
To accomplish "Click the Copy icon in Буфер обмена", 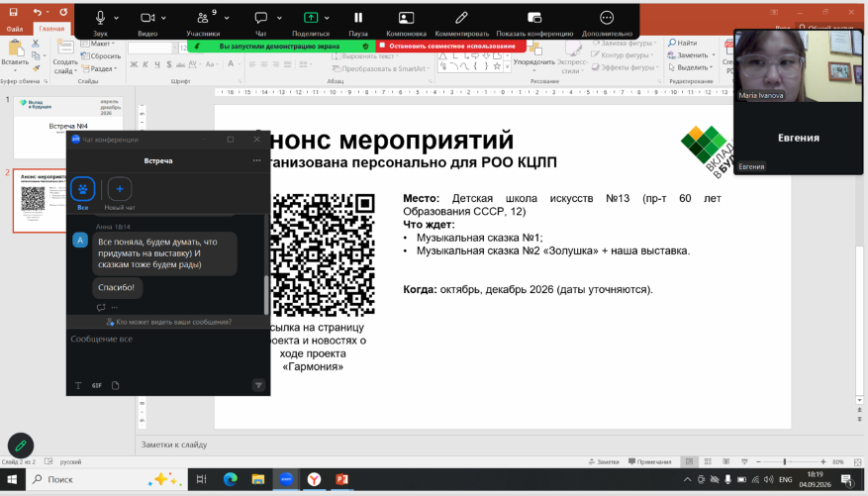I will (x=36, y=55).
